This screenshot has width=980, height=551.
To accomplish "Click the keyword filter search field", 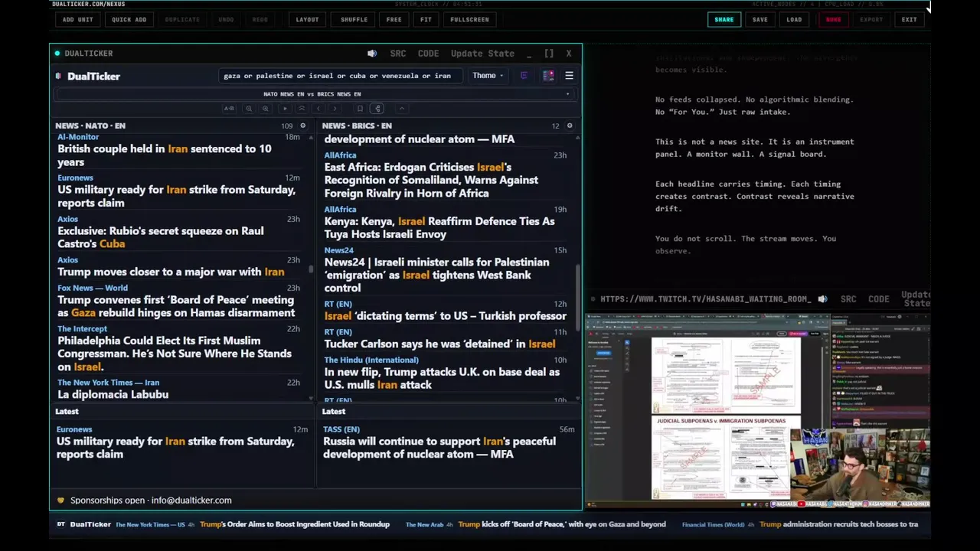I will coord(340,76).
